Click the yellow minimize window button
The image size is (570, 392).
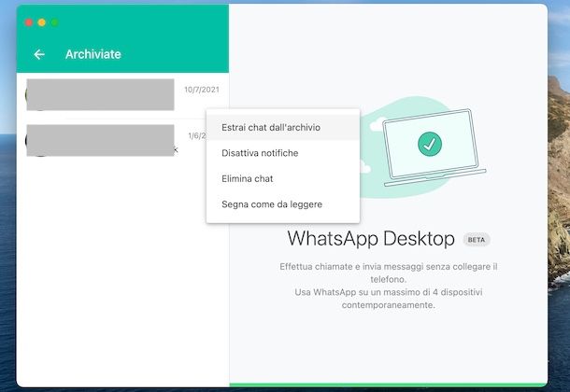[42, 22]
